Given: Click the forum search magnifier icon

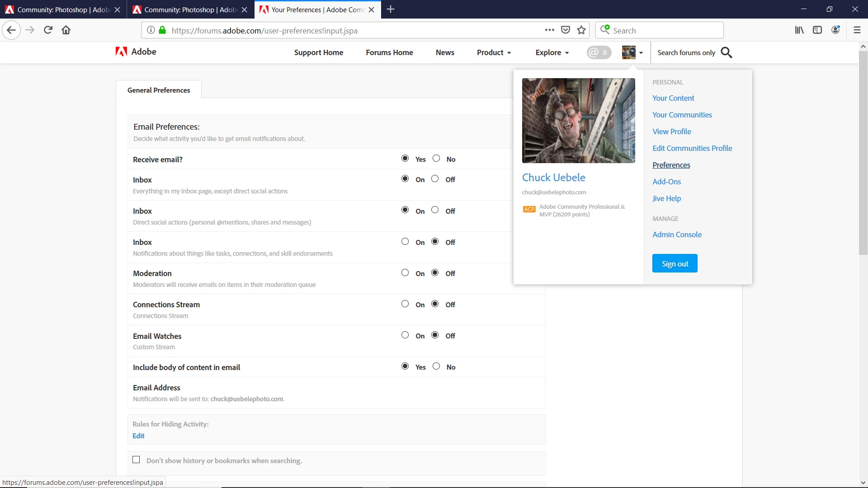Looking at the screenshot, I should coord(726,53).
